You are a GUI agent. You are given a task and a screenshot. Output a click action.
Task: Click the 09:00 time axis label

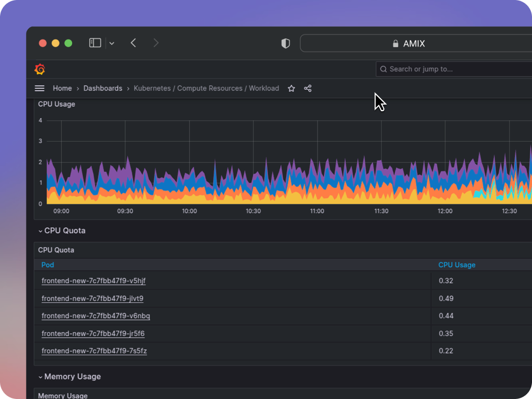pos(61,211)
